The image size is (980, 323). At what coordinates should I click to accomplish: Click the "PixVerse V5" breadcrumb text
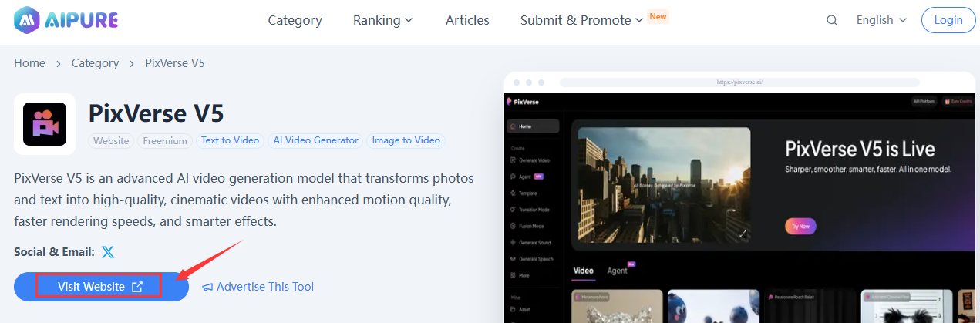(175, 63)
